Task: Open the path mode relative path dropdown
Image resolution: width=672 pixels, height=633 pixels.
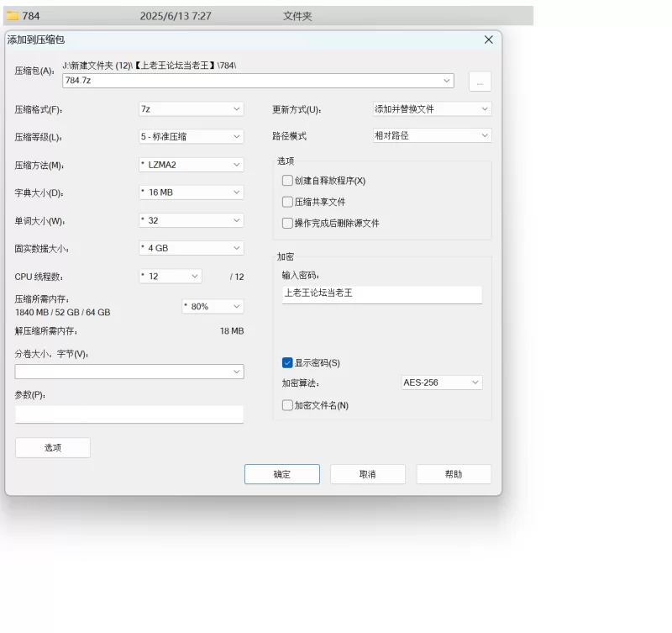Action: 432,135
